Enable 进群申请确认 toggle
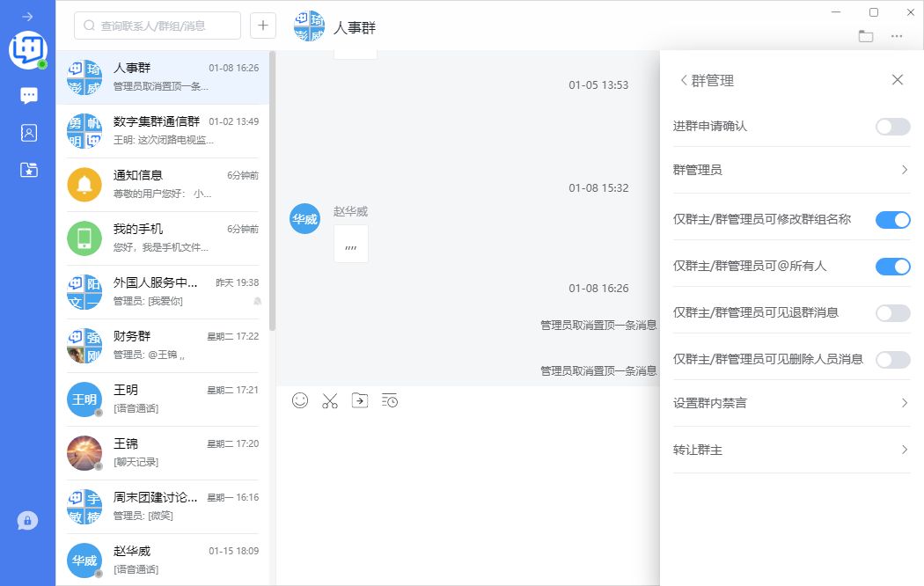The height and width of the screenshot is (586, 924). pos(892,127)
